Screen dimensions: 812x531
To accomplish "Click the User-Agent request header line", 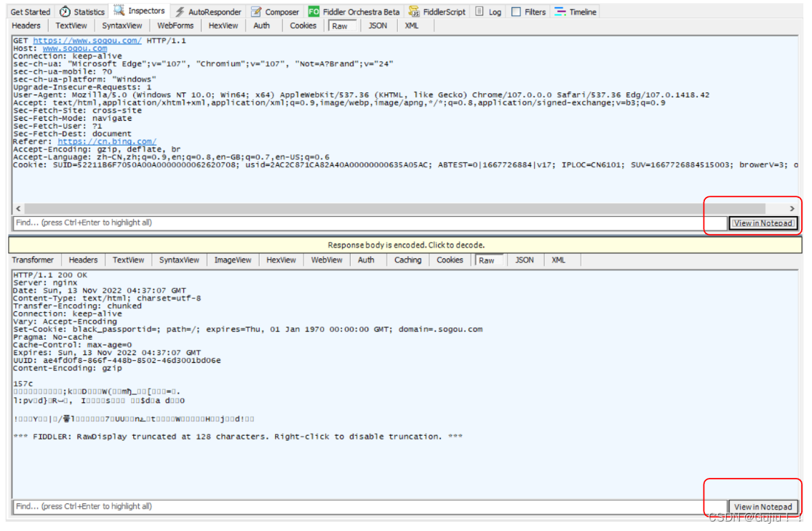I will 361,95.
